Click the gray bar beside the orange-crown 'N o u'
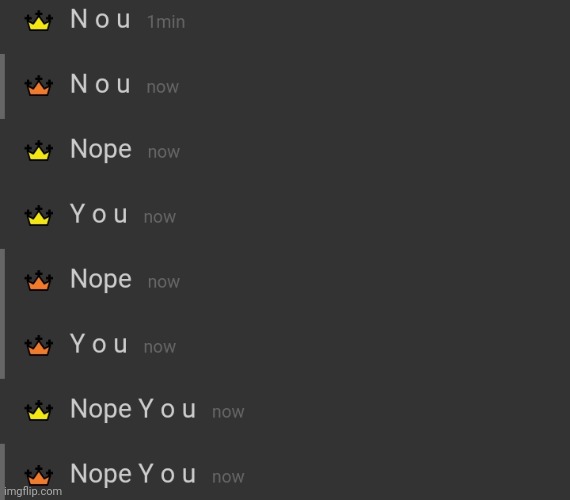 [x=2, y=87]
